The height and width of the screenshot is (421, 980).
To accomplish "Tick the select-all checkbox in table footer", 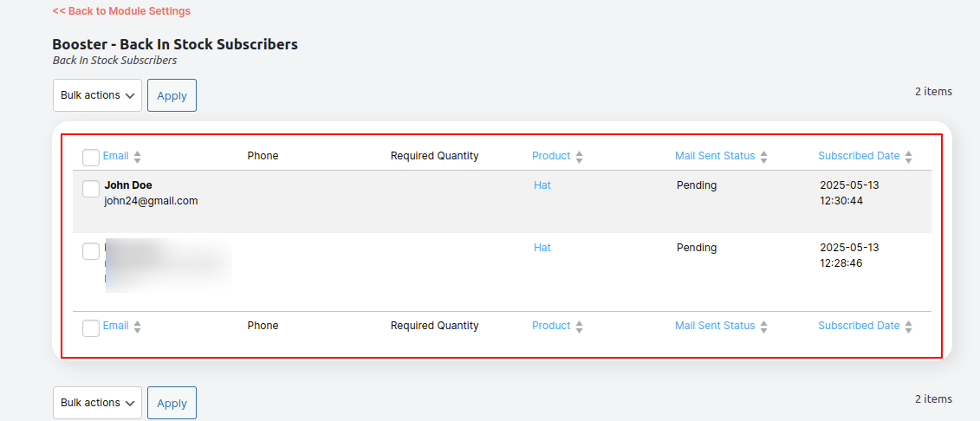I will click(x=91, y=327).
